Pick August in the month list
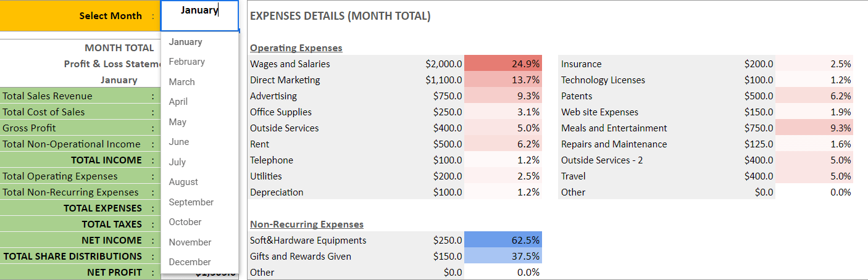The height and width of the screenshot is (280, 868). pos(184,182)
